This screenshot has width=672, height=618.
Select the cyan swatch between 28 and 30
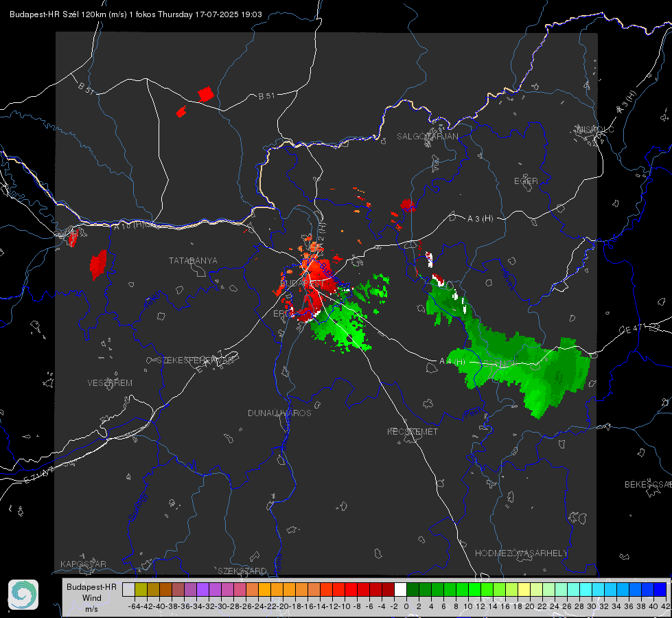tap(586, 589)
